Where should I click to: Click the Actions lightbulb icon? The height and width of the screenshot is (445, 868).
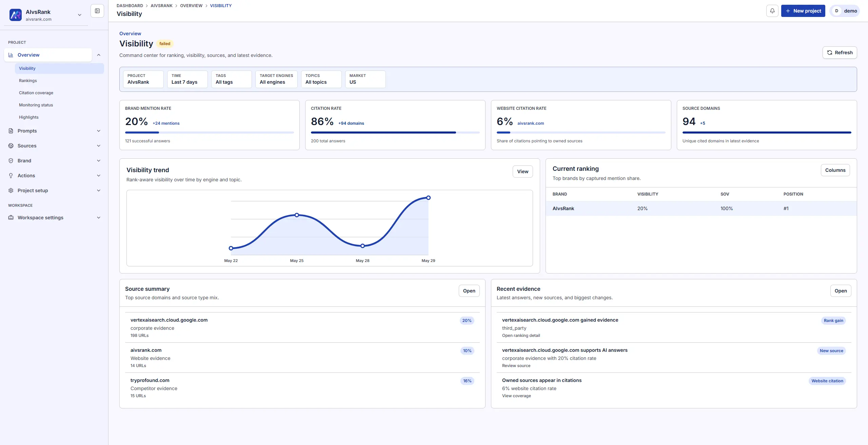pos(11,176)
